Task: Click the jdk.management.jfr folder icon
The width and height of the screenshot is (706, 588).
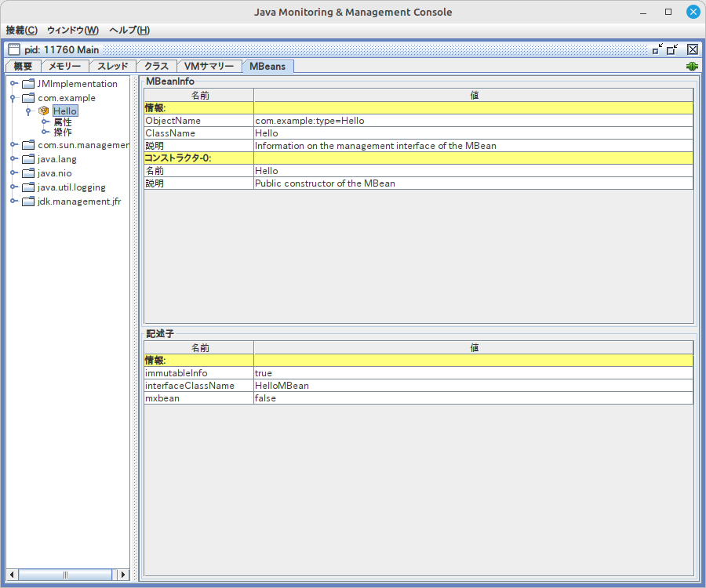Action: pos(28,201)
